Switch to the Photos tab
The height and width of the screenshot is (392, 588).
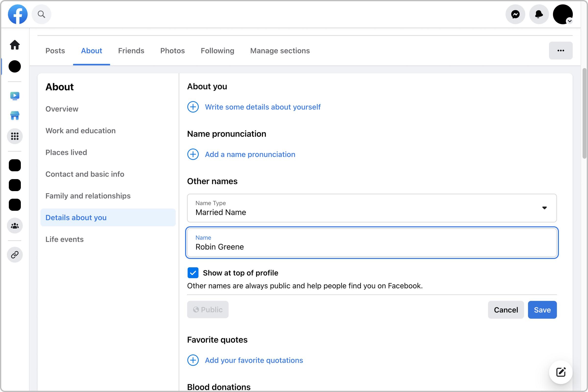[172, 50]
